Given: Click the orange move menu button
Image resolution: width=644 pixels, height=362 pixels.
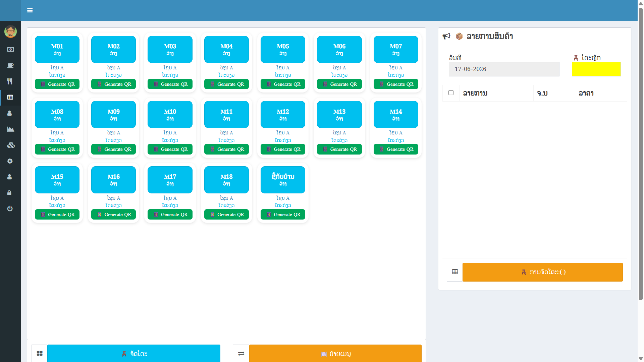Looking at the screenshot, I should point(335,353).
